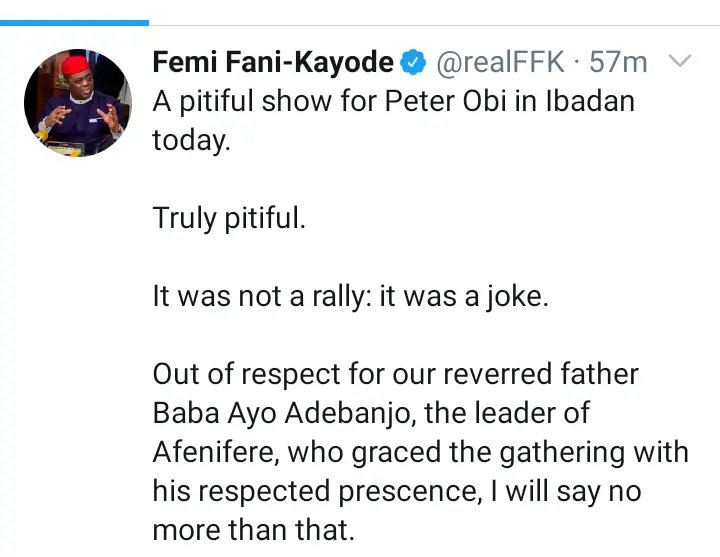720x557 pixels.
Task: Click the gray divider line beside active tab
Action: pyautogui.click(x=434, y=25)
